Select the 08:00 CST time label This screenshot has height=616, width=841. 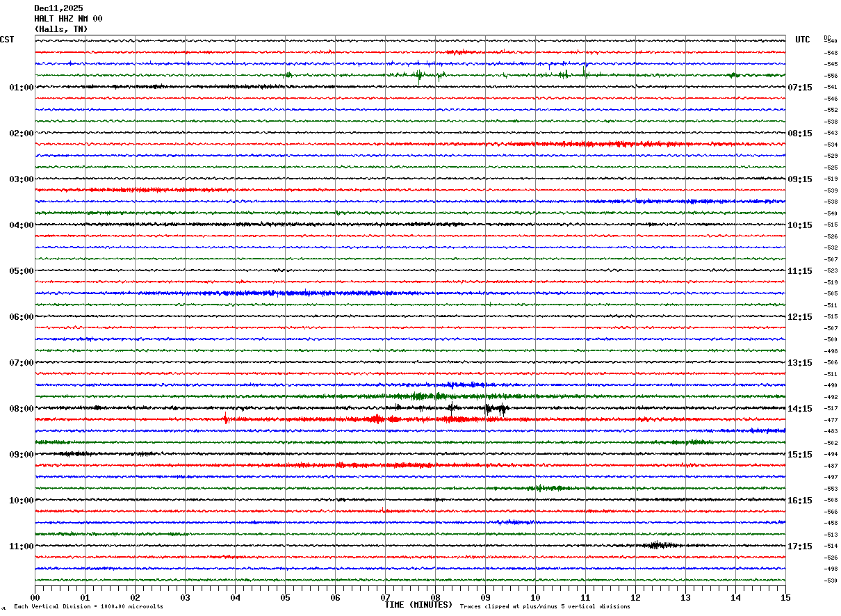[x=22, y=409]
